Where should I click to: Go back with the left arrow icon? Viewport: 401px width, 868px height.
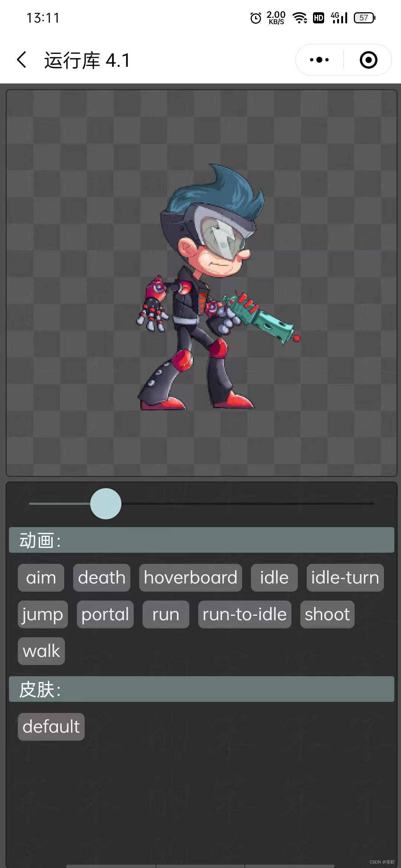coord(22,60)
